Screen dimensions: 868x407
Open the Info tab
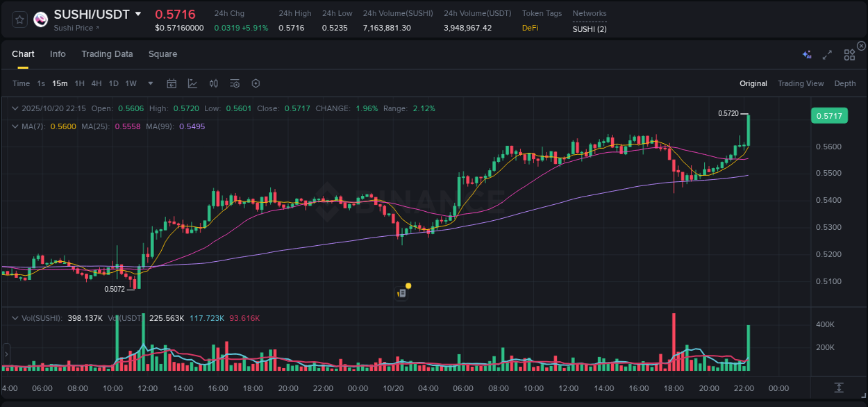click(x=58, y=53)
